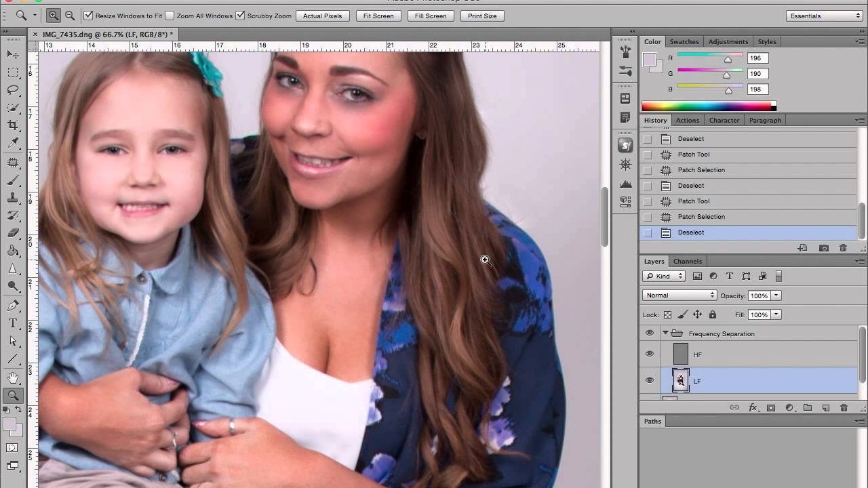The width and height of the screenshot is (868, 488).
Task: Create new snapshot camera icon in History
Action: 824,248
